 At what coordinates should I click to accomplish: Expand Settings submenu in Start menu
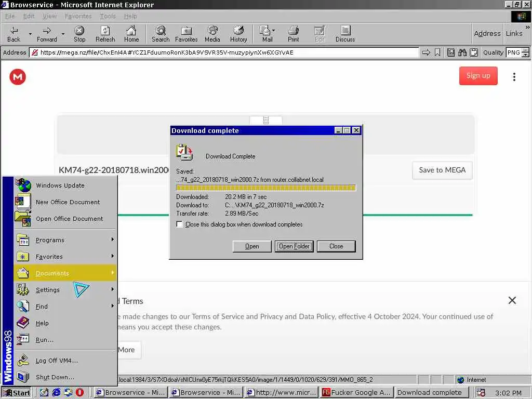coord(66,290)
